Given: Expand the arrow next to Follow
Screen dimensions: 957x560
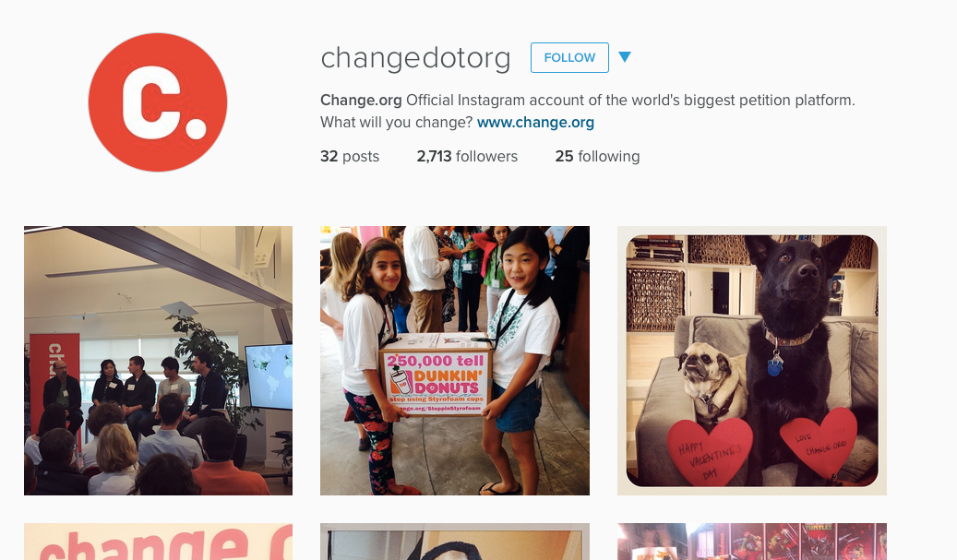Looking at the screenshot, I should point(625,56).
